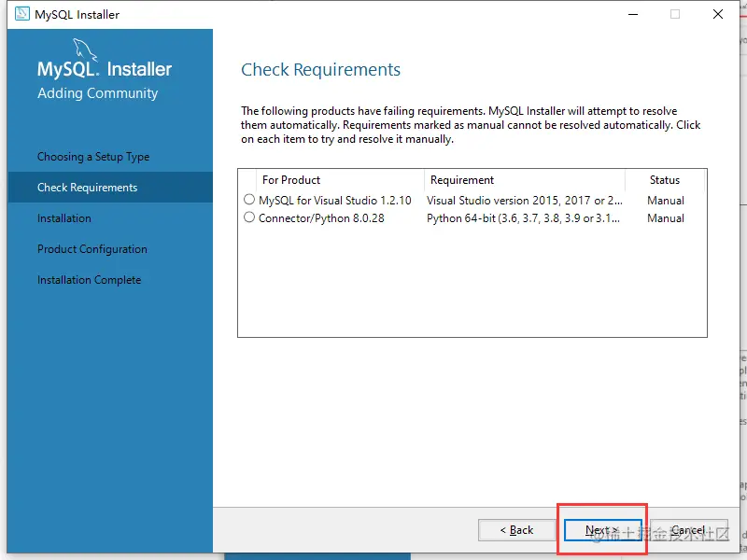Click the Python 64-bit requirement cell
The image size is (747, 560).
click(523, 218)
